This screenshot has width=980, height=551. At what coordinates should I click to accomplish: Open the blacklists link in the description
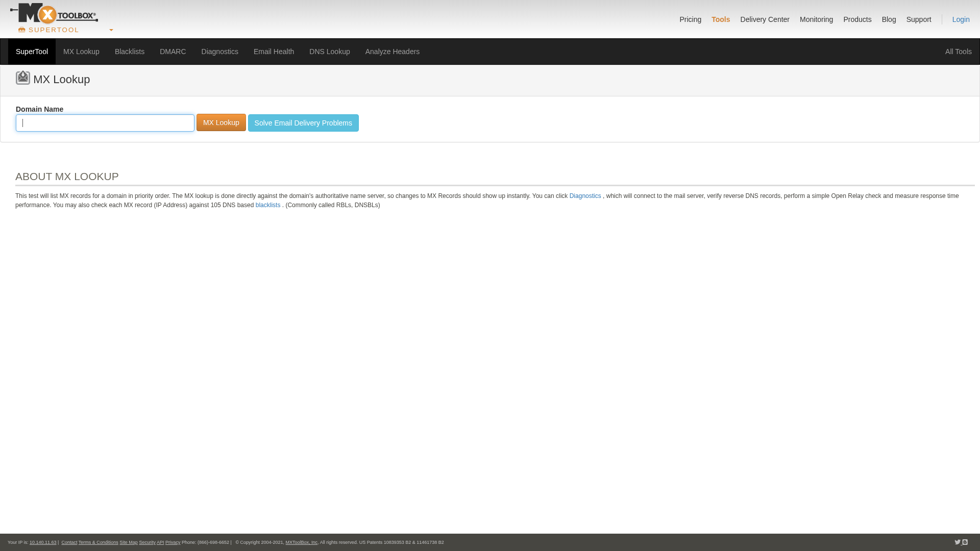click(267, 205)
